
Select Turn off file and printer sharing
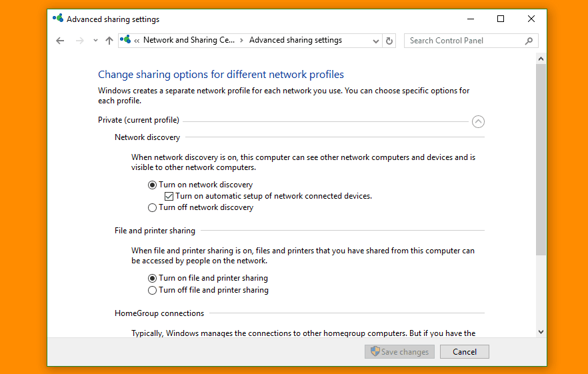coord(153,290)
